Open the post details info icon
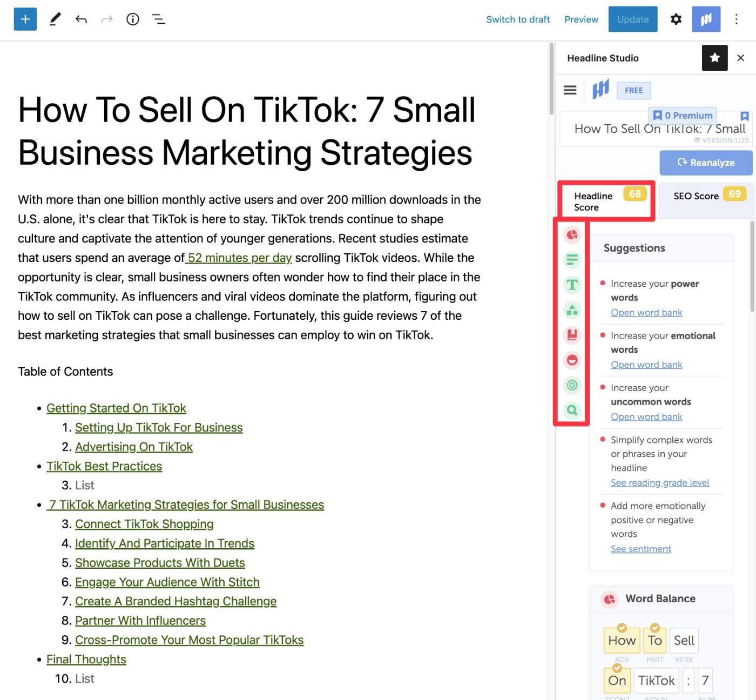The image size is (756, 700). click(133, 19)
